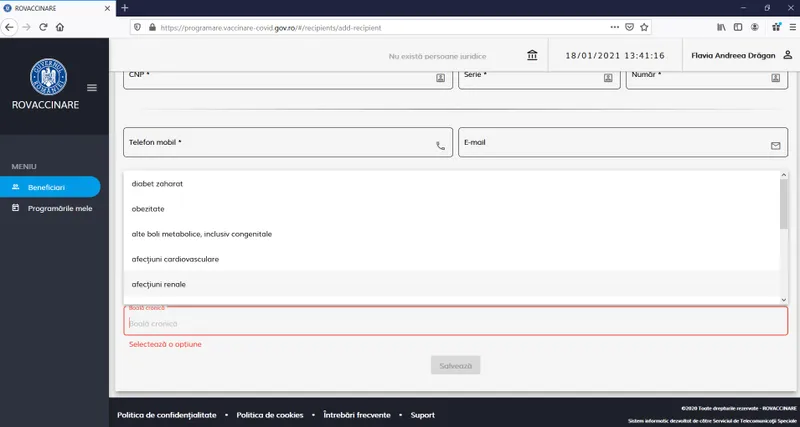Screen dimensions: 800x427
Task: Click the Boală cronică input field
Action: [455, 323]
